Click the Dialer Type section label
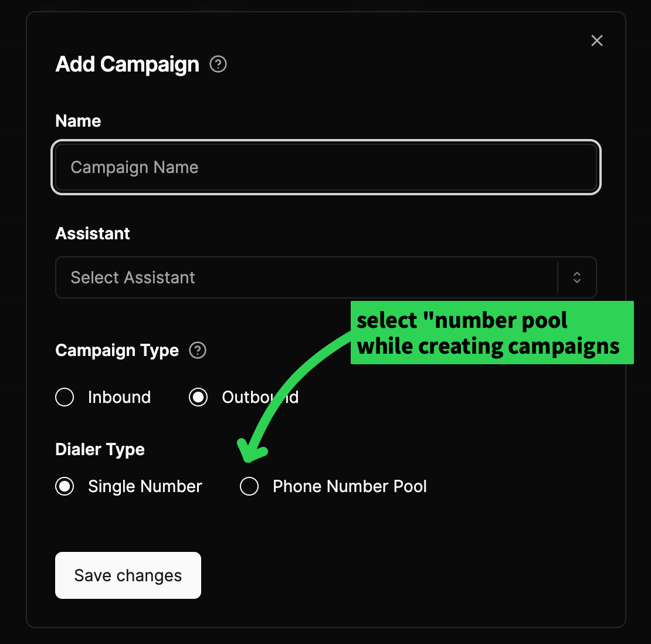 coord(100,450)
